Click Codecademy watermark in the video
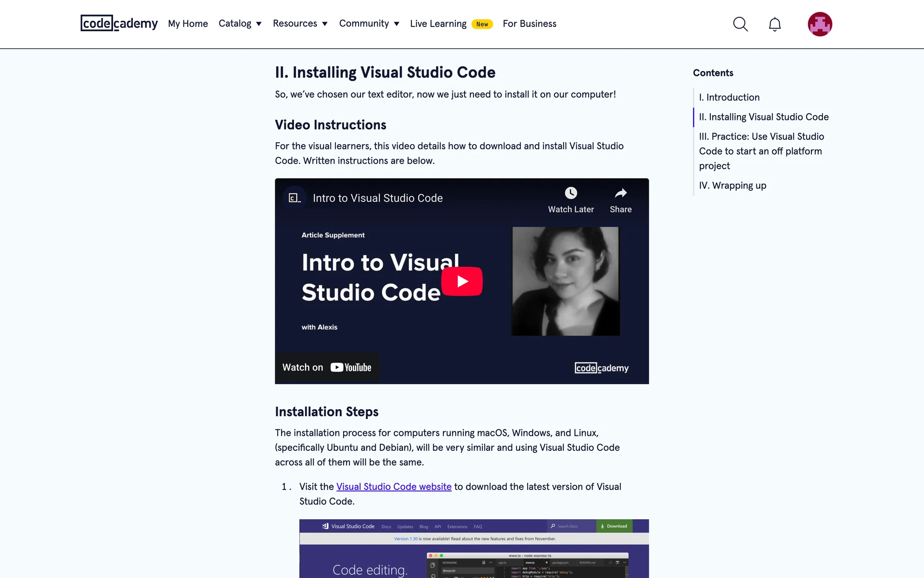This screenshot has width=924, height=578. [602, 368]
